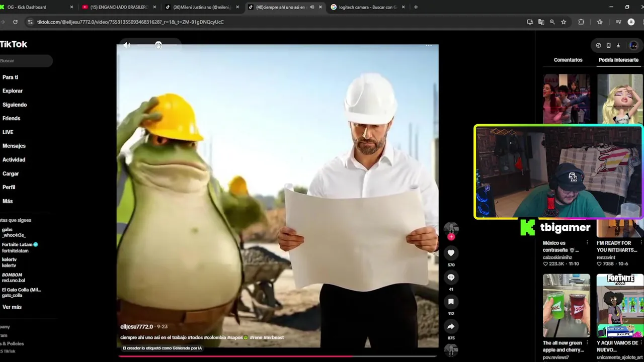
Task: Open the 'I'M READY FOR YOU NITEHARTS' title
Action: click(617, 246)
